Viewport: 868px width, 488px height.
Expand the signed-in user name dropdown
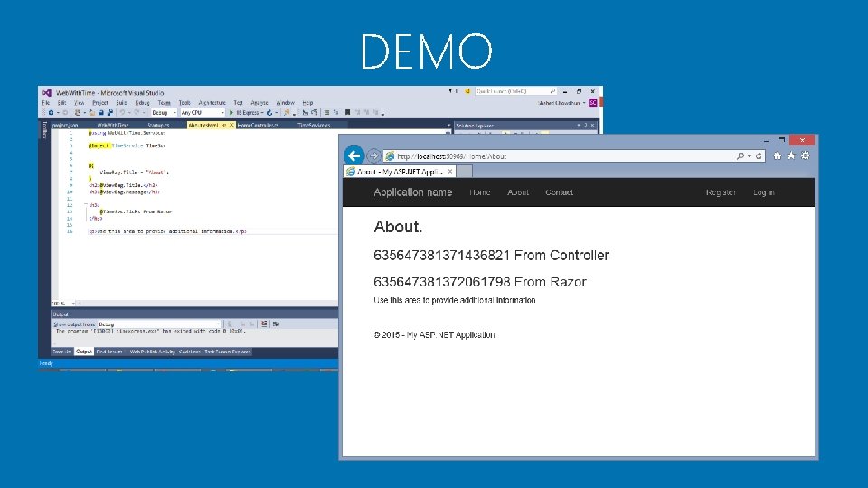click(x=584, y=103)
